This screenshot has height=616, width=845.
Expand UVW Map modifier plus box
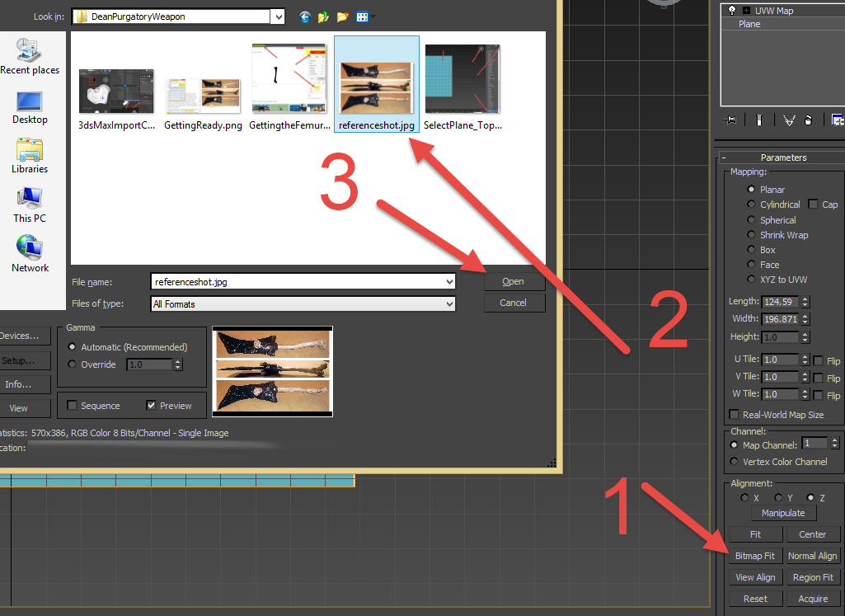click(x=746, y=10)
